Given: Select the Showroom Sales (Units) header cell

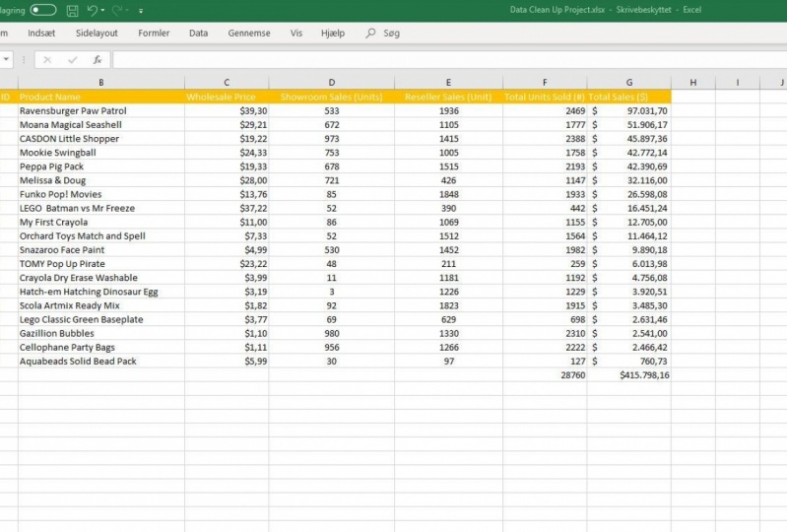Looking at the screenshot, I should 332,97.
